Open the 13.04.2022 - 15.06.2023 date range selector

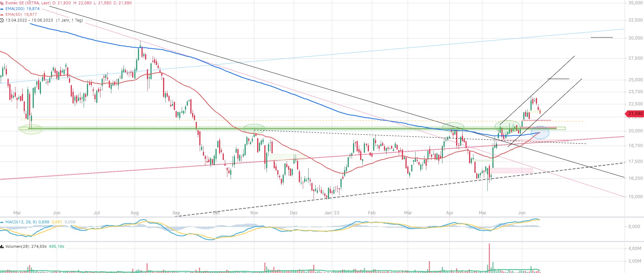tap(29, 21)
